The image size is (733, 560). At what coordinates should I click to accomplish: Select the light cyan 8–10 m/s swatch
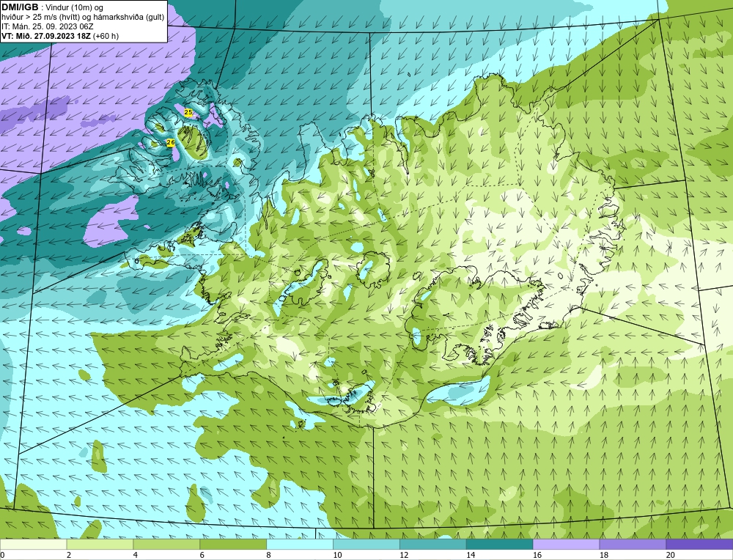coord(300,544)
